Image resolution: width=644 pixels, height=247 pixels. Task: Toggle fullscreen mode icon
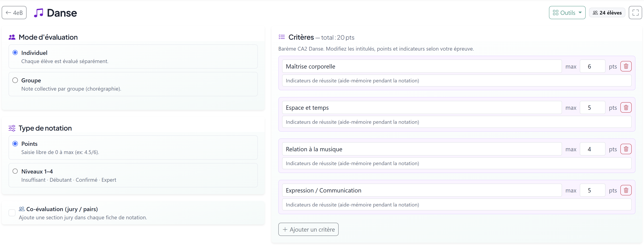coord(635,12)
